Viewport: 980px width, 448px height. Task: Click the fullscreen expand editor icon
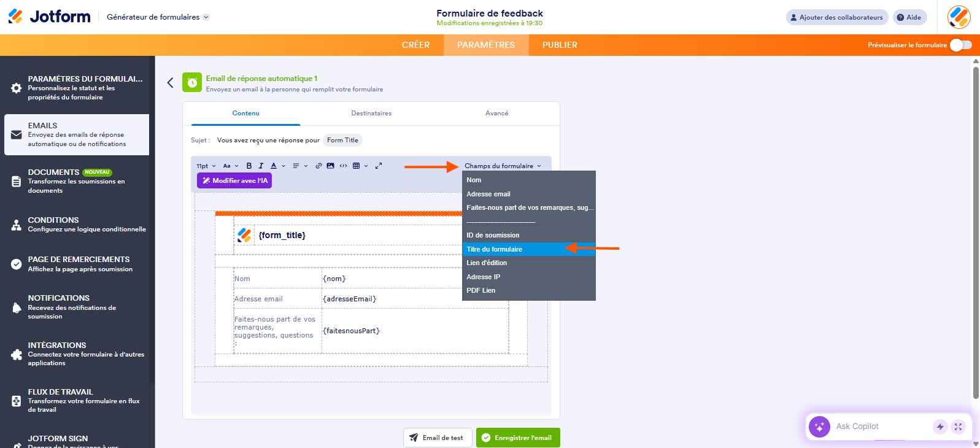tap(379, 166)
